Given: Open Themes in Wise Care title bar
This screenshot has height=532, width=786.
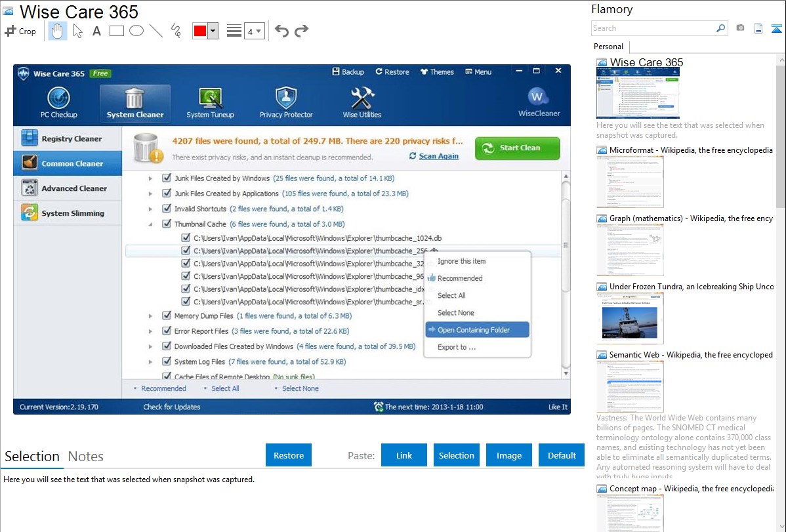Looking at the screenshot, I should coord(437,72).
